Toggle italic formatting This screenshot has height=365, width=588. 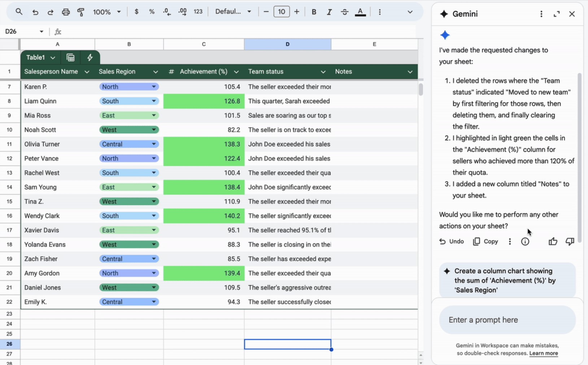(329, 12)
